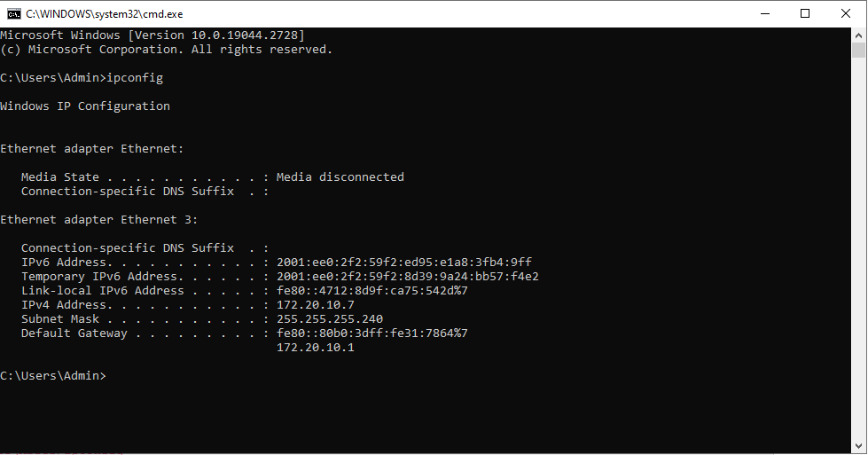This screenshot has height=455, width=868.
Task: Click the default gateway 172.20.10.1 line
Action: pos(316,348)
